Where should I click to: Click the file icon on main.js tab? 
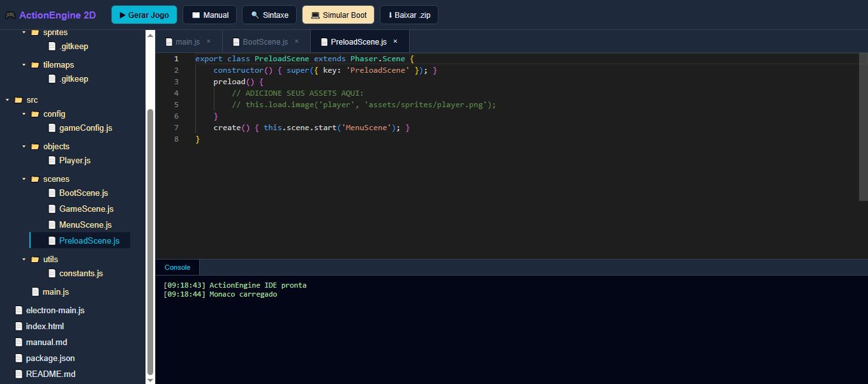pyautogui.click(x=169, y=42)
